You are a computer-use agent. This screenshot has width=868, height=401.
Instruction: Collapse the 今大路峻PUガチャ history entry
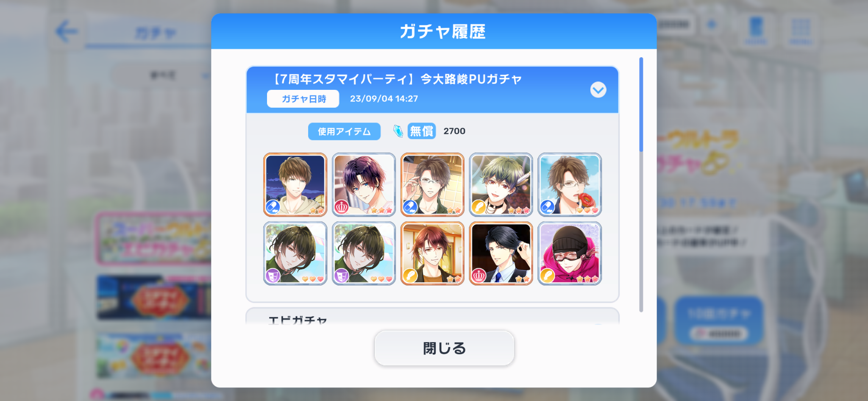[x=598, y=90]
